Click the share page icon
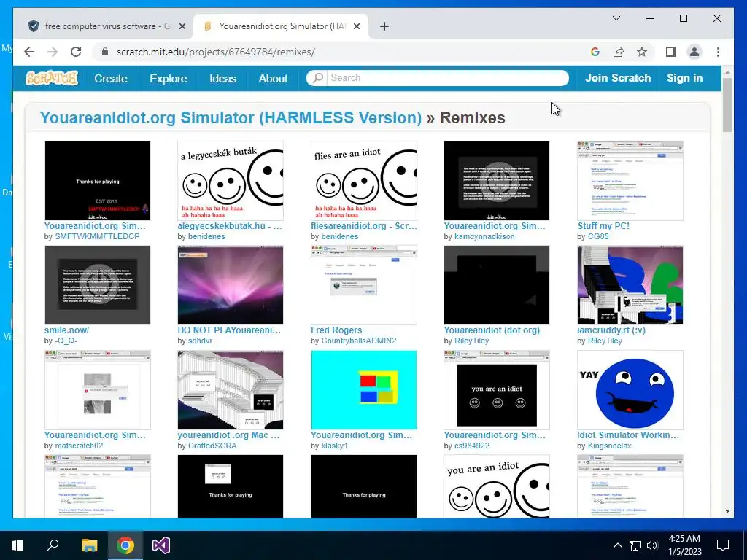The width and height of the screenshot is (747, 560). coord(619,52)
